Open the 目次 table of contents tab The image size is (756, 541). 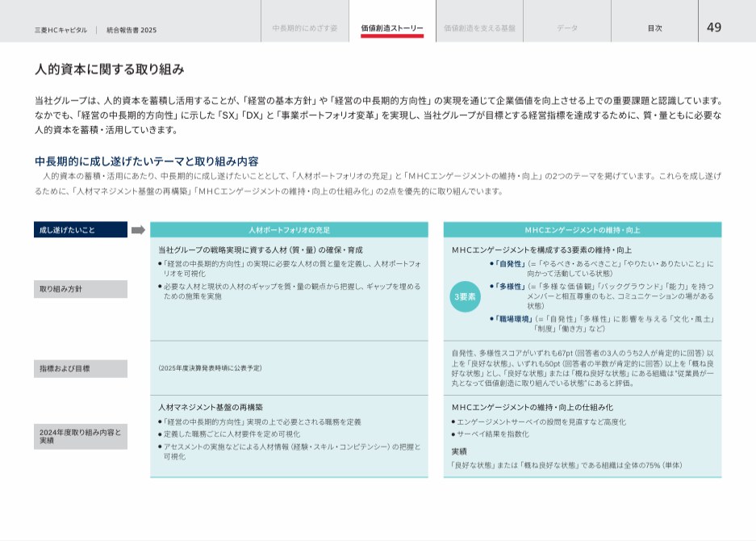coord(654,28)
